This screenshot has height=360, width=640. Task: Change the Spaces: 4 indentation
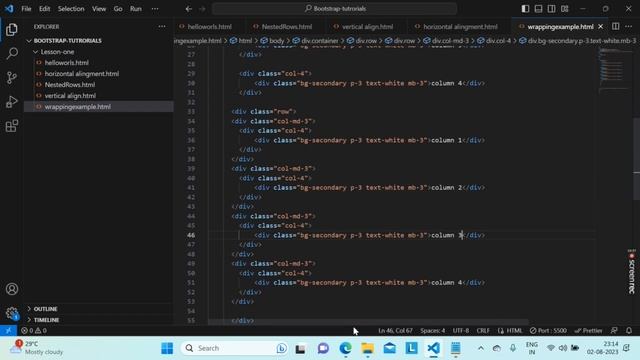[x=433, y=331]
